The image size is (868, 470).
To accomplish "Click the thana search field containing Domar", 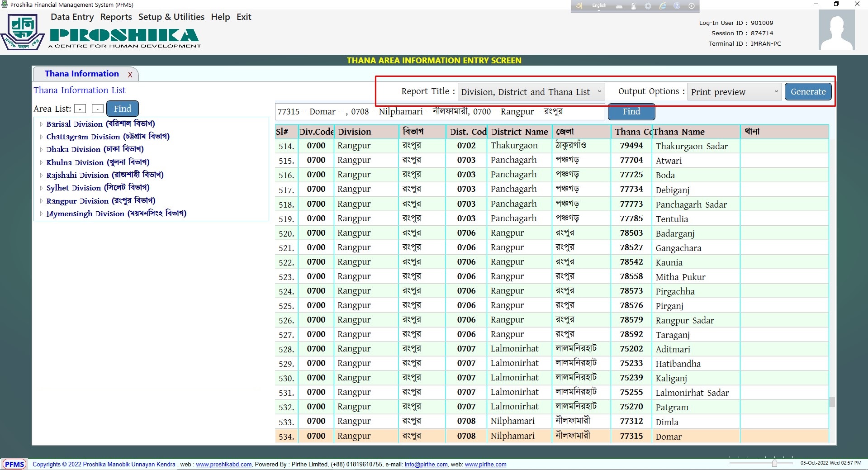I will point(440,112).
